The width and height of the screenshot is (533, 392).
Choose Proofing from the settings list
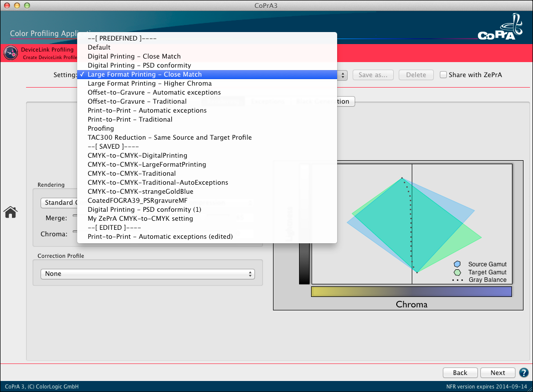point(101,129)
